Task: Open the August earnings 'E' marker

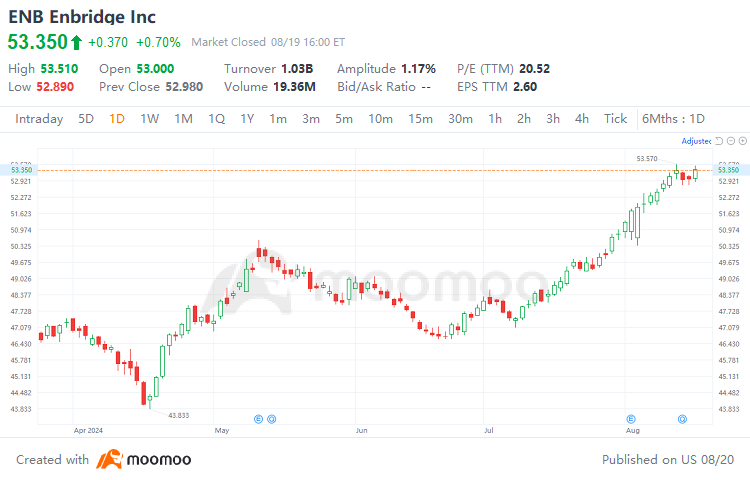Action: point(631,419)
